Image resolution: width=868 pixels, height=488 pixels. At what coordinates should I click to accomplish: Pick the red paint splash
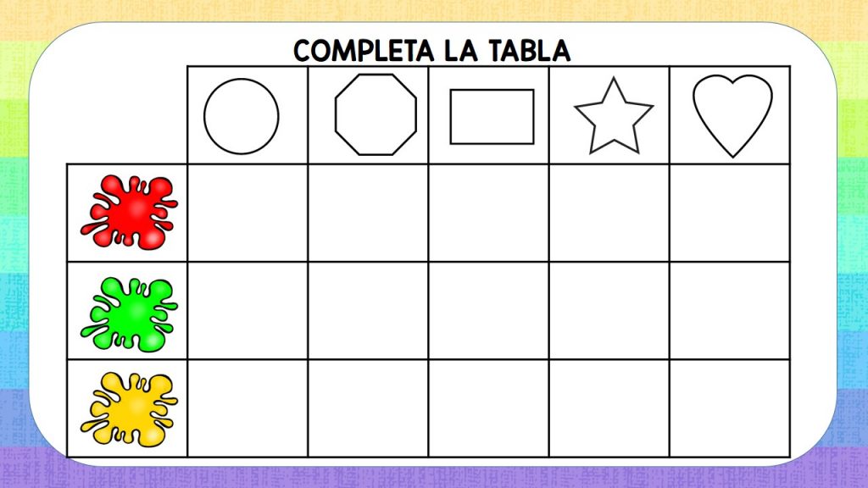coord(129,213)
